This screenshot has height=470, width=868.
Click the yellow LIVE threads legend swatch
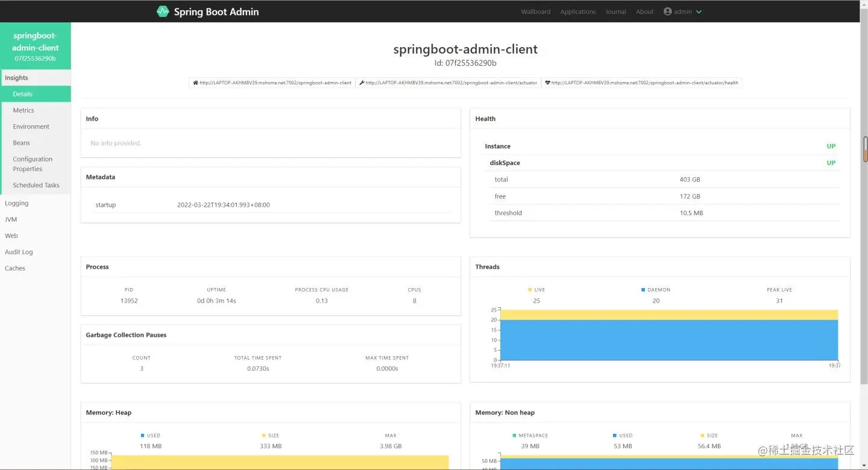(x=530, y=290)
